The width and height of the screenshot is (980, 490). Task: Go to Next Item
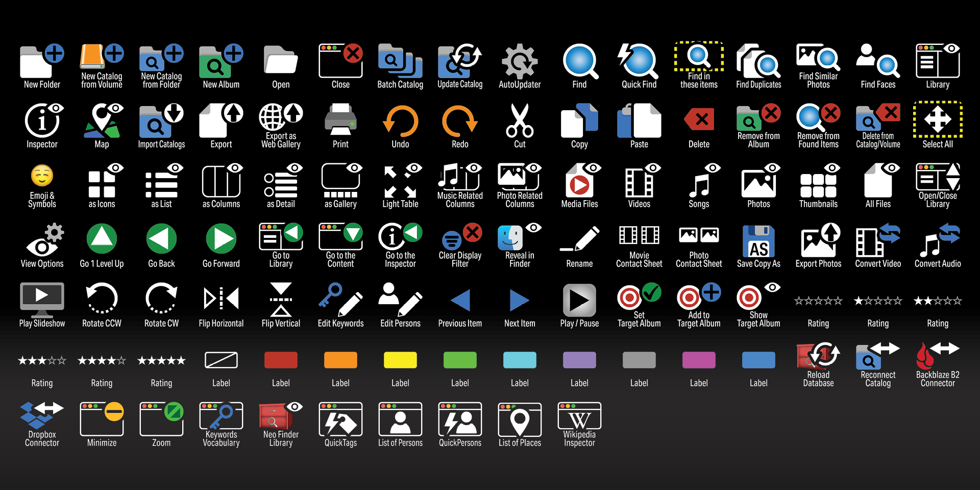[520, 300]
